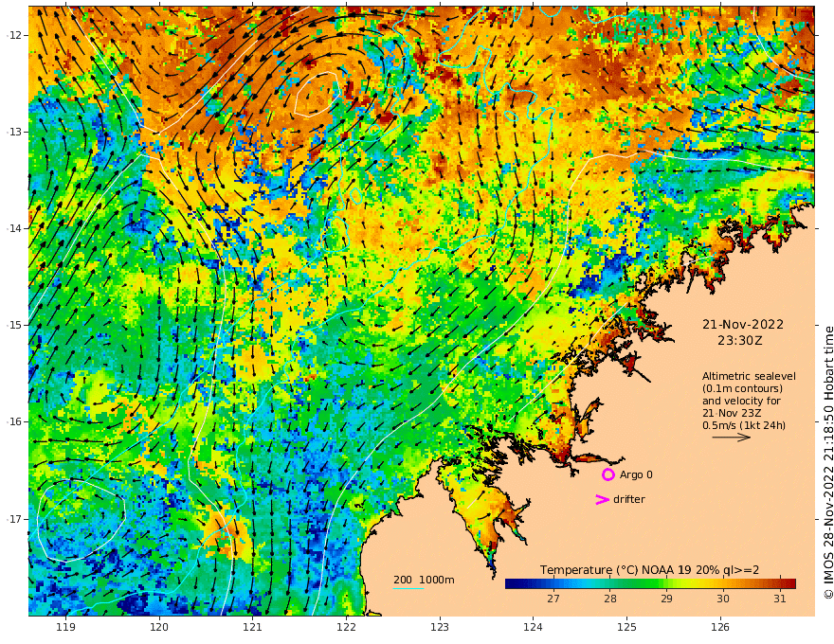Click the 'Altimetric sealevel' legend text

click(x=749, y=376)
